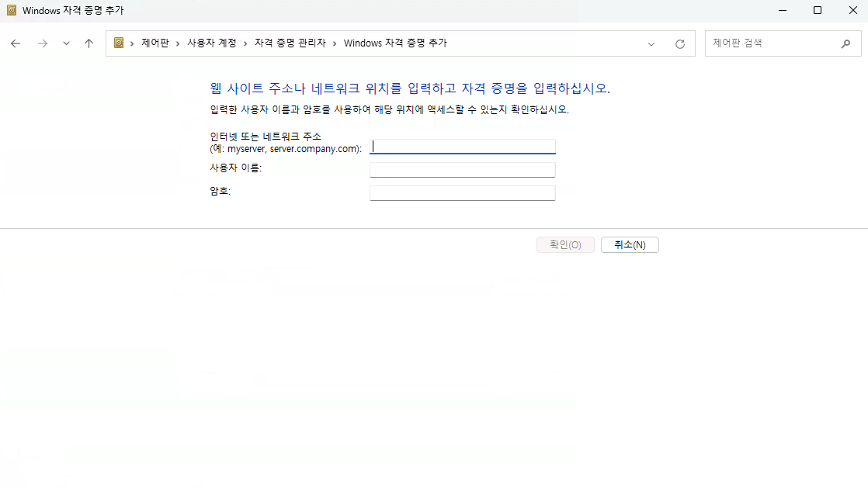Go up one level arrow
Viewport: 868px width, 488px height.
(89, 43)
